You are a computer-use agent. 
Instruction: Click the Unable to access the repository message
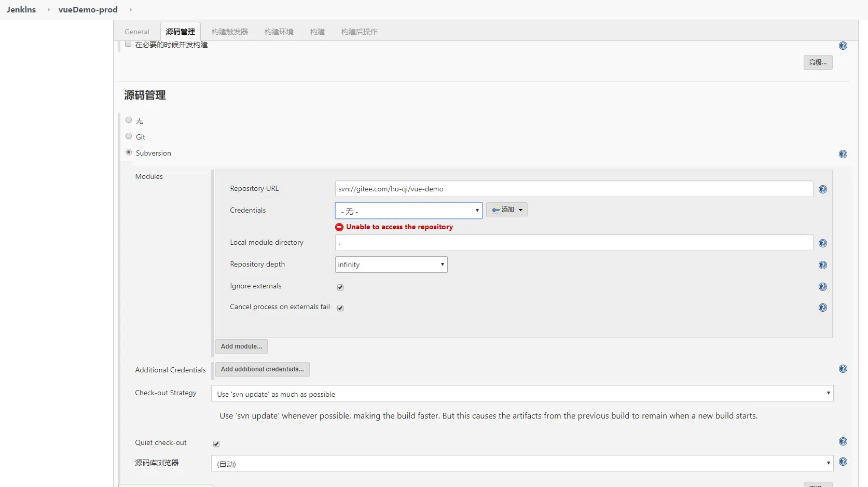[x=399, y=227]
